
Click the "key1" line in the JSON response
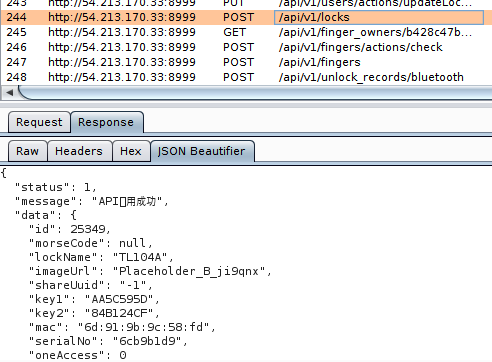tap(94, 299)
